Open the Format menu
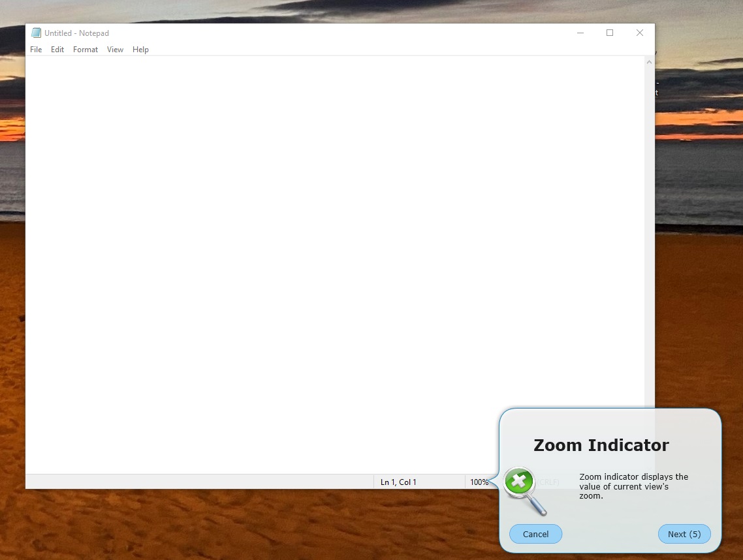The height and width of the screenshot is (560, 743). tap(86, 49)
